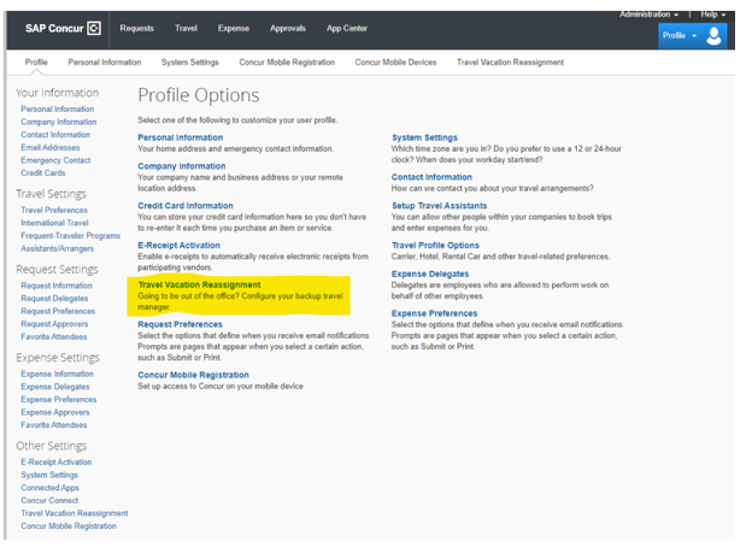Open Contact Information in the left sidebar

56,134
